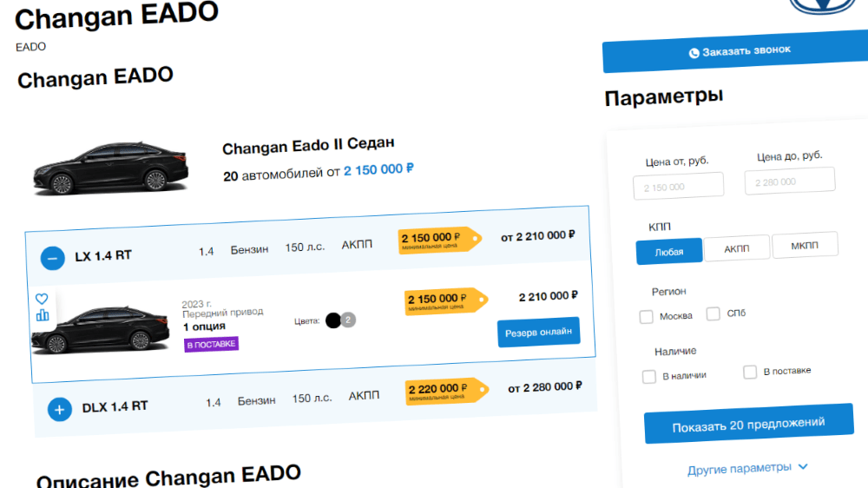Click Показать 20 предложений button
The height and width of the screenshot is (488, 868).
(748, 425)
